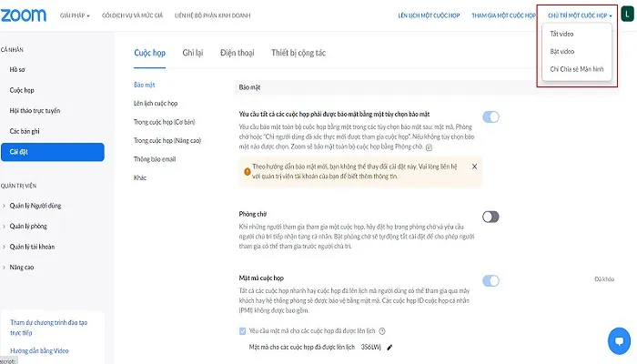Enable the Phòng chờ waiting room toggle

490,217
